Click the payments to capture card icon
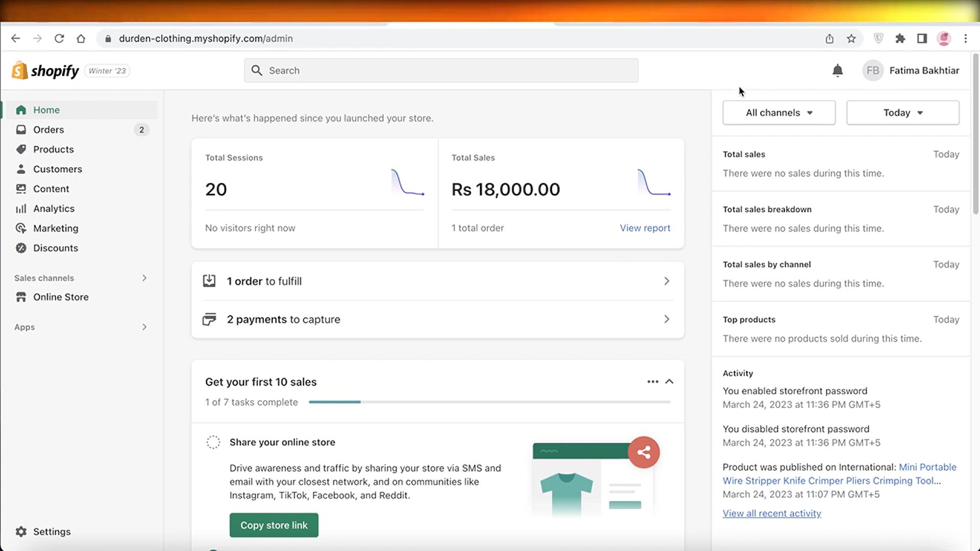 pyautogui.click(x=209, y=319)
